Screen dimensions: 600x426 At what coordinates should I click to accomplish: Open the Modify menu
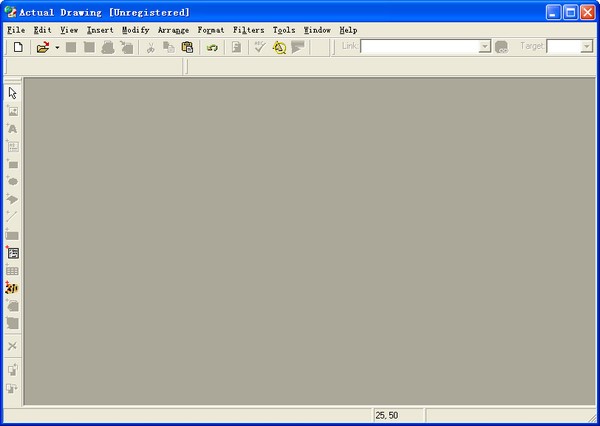(135, 30)
